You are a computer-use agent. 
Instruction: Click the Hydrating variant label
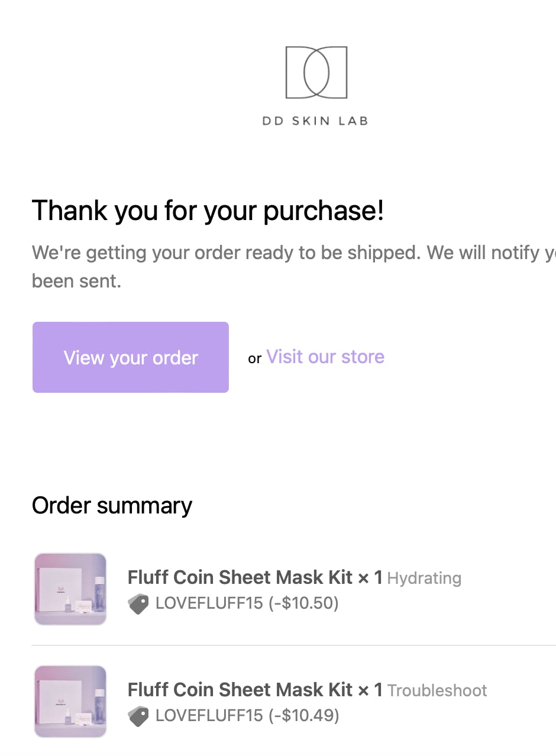point(424,578)
